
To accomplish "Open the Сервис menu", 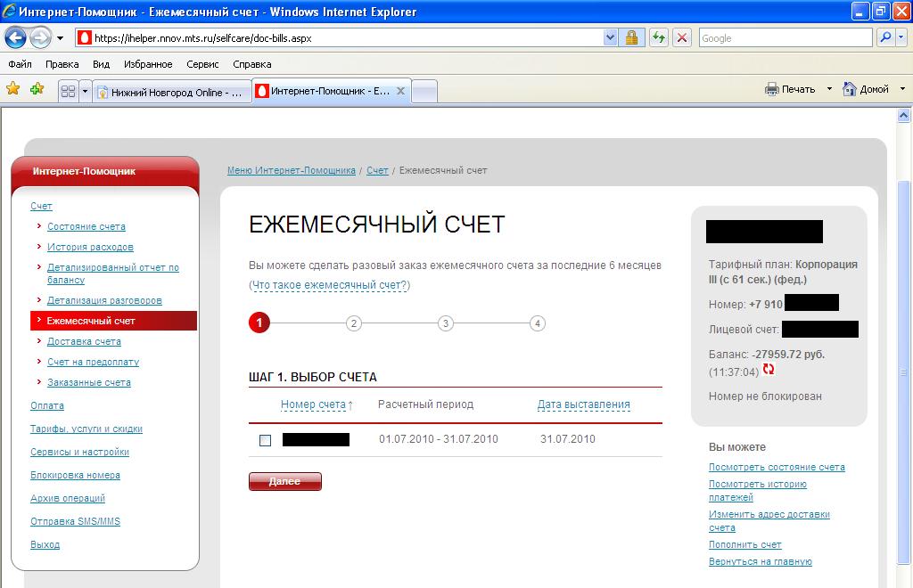I will coord(202,64).
